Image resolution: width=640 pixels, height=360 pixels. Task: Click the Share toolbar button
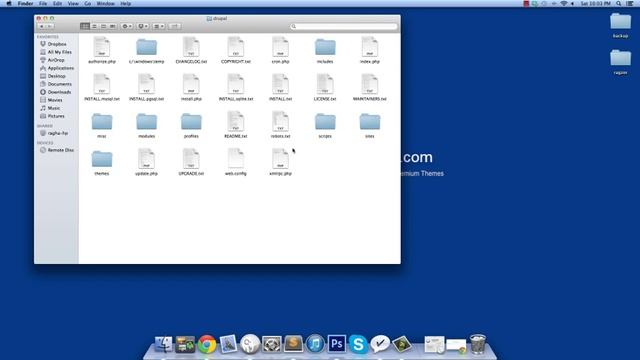point(175,26)
